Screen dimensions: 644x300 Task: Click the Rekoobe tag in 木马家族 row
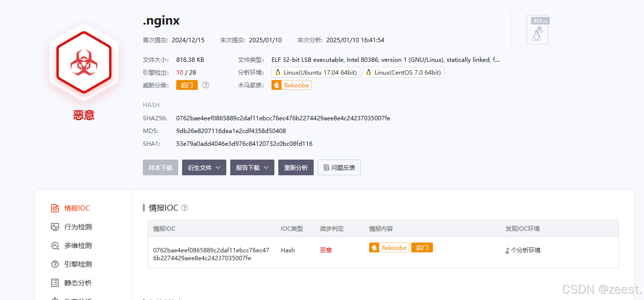[x=292, y=85]
